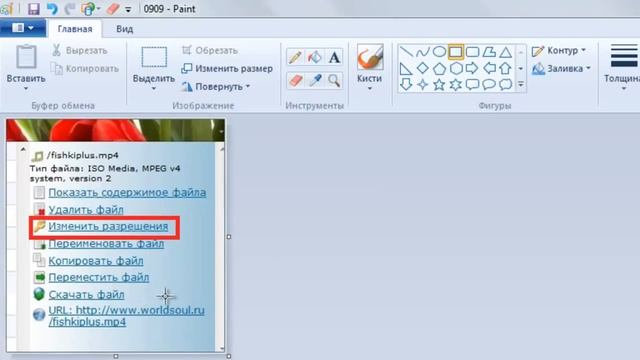Expand the Вставить dropdown arrow

(x=26, y=88)
